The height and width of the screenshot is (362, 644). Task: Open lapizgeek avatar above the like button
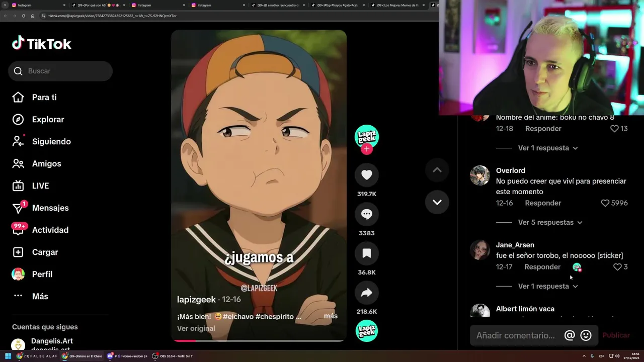[x=367, y=136]
